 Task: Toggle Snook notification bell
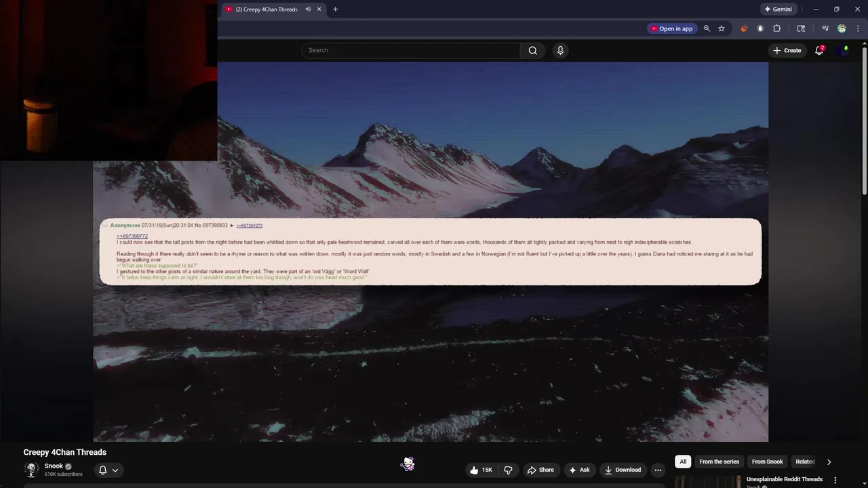point(102,470)
